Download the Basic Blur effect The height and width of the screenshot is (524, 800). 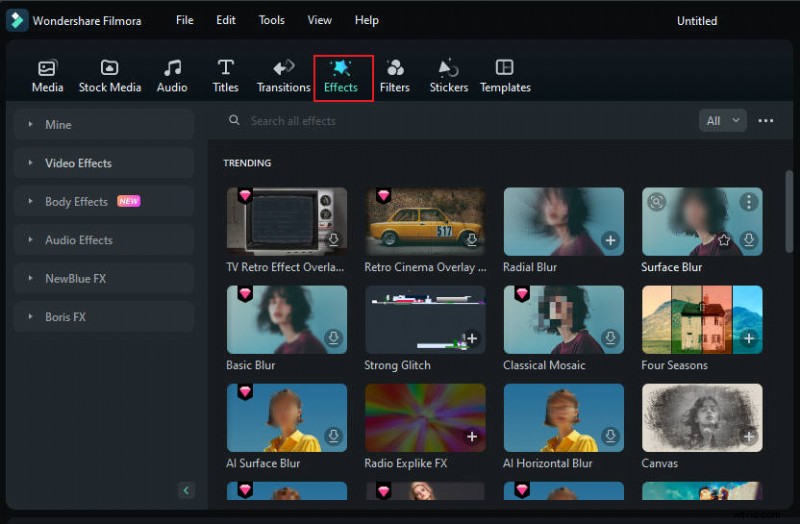pyautogui.click(x=333, y=339)
